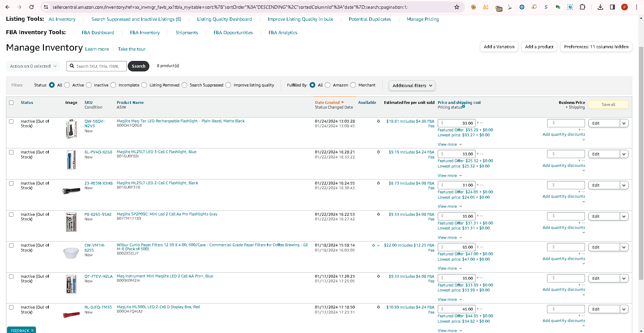Click the Add a product button
This screenshot has height=333, width=644.
(x=539, y=47)
